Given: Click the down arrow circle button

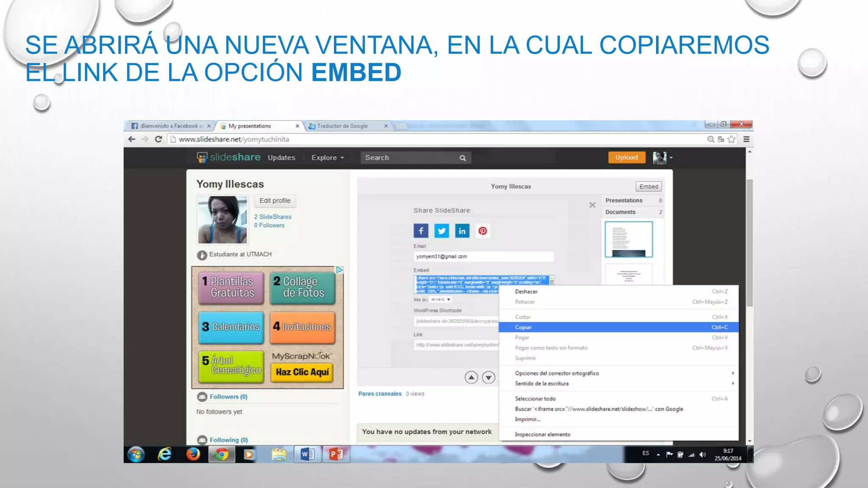Looking at the screenshot, I should click(489, 377).
